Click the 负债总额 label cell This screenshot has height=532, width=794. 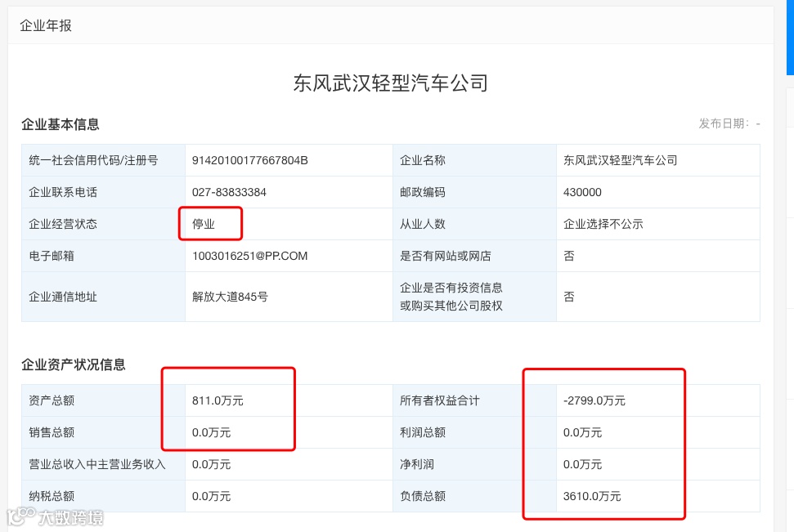[474, 497]
